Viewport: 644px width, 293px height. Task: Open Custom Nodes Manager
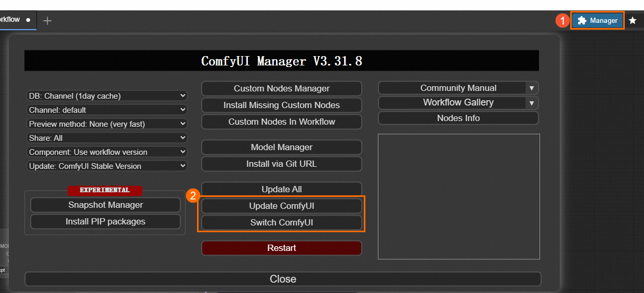pyautogui.click(x=282, y=88)
